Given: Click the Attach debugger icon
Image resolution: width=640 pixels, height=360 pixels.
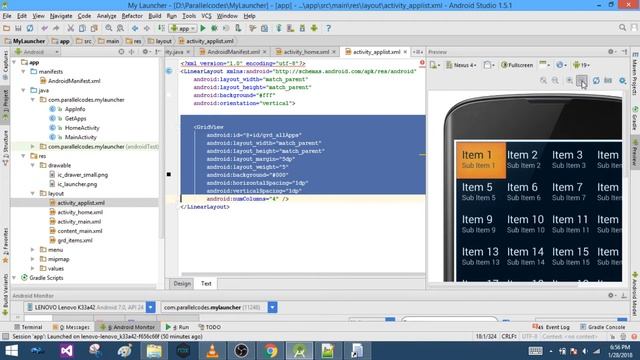Looking at the screenshot, I should pyautogui.click(x=238, y=28).
